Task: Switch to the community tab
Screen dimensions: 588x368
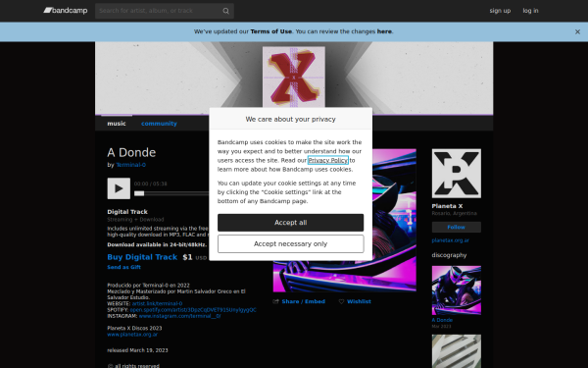Action: coord(159,124)
